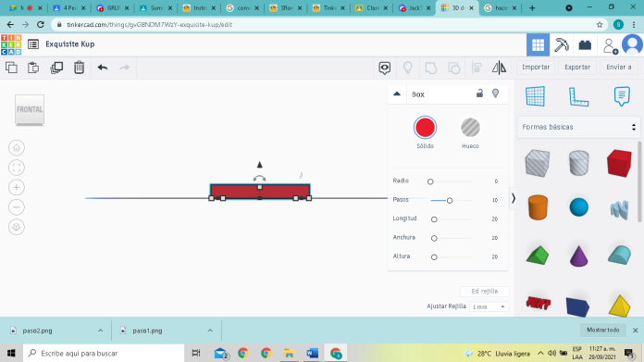Switch to the 3D design browser tab
The width and height of the screenshot is (644, 362).
[457, 7]
